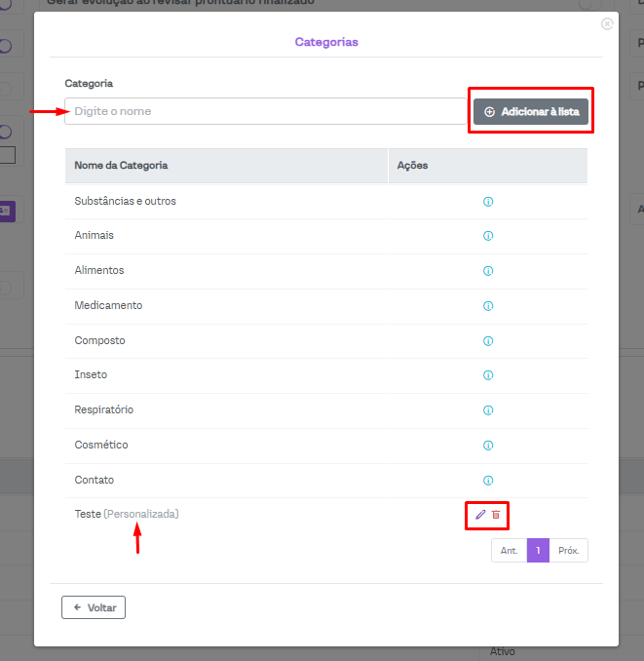Click the Nome da Categoria column header
644x661 pixels.
[121, 166]
